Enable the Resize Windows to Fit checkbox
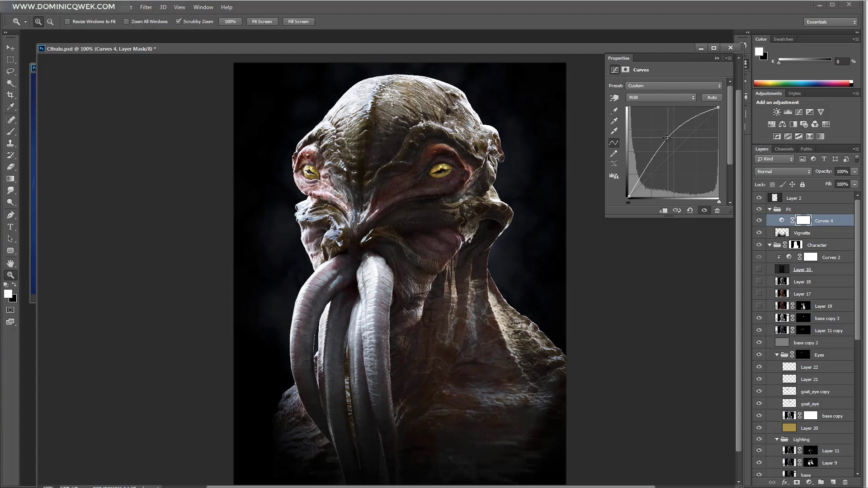Image resolution: width=868 pixels, height=488 pixels. [67, 21]
